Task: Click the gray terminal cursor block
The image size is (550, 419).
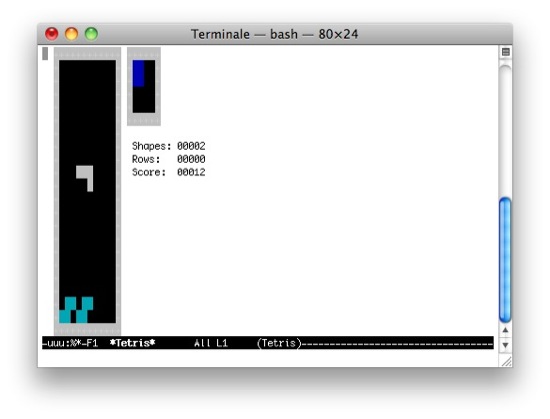Action: (45, 54)
